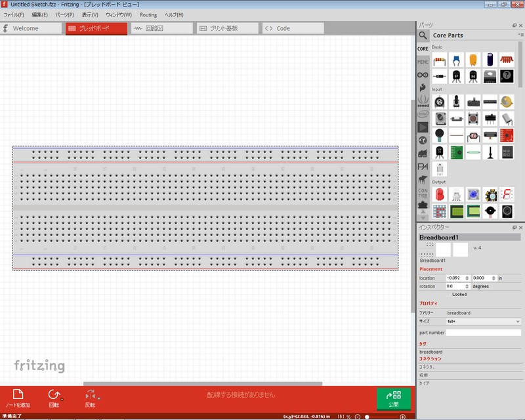Choose the NPN transistor part
Image resolution: width=525 pixels, height=420 pixels.
tap(472, 76)
